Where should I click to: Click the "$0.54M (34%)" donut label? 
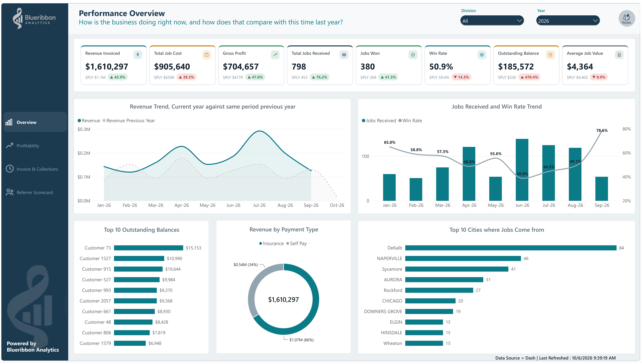point(246,265)
